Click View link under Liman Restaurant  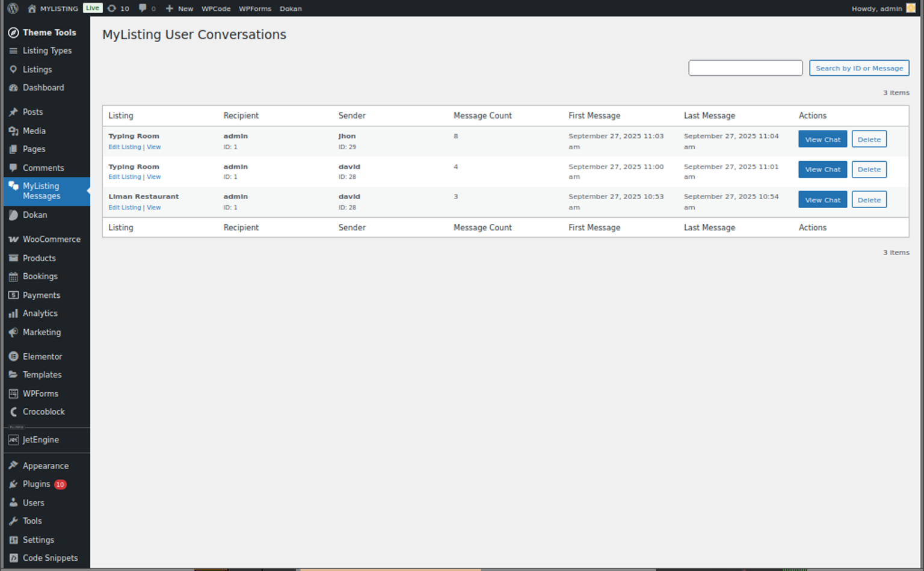pyautogui.click(x=153, y=208)
